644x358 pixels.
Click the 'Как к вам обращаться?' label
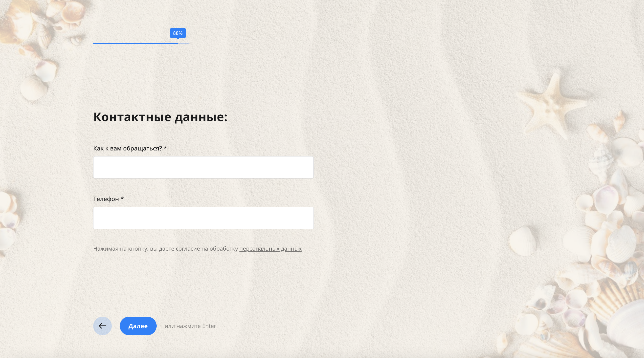pyautogui.click(x=128, y=148)
